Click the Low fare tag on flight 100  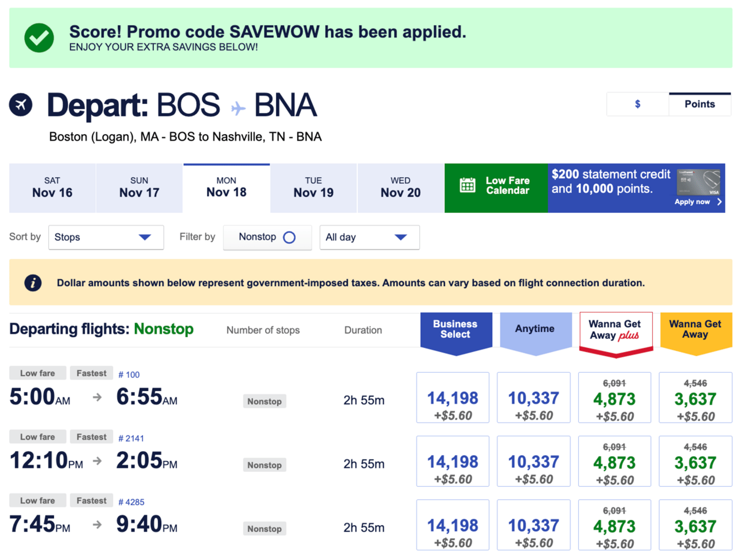coord(37,373)
